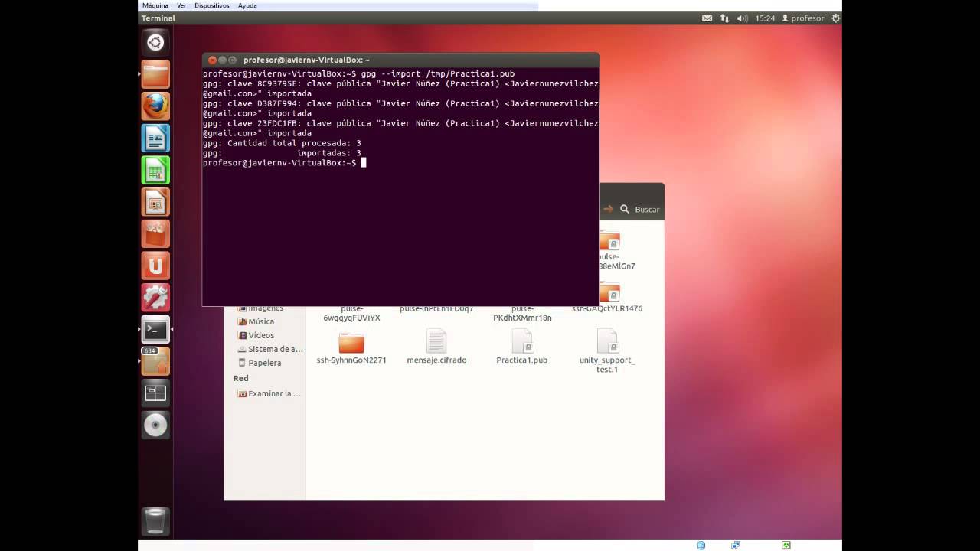Open Ubuntu Software Center launcher icon

(x=155, y=233)
